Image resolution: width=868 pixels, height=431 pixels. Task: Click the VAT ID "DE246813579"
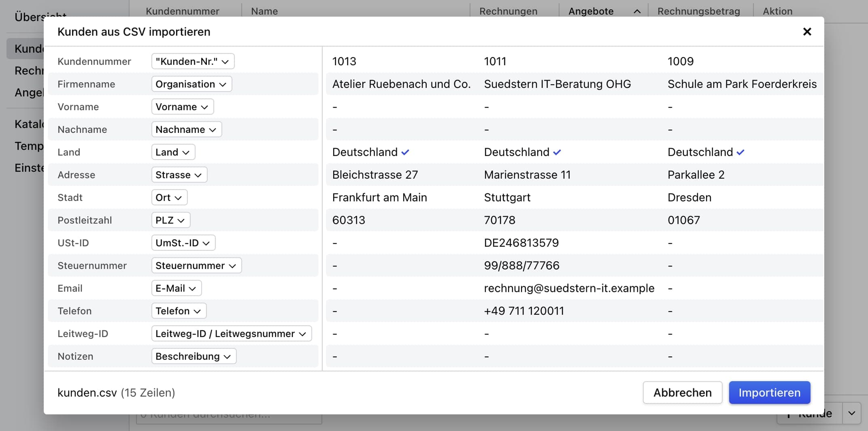(521, 243)
